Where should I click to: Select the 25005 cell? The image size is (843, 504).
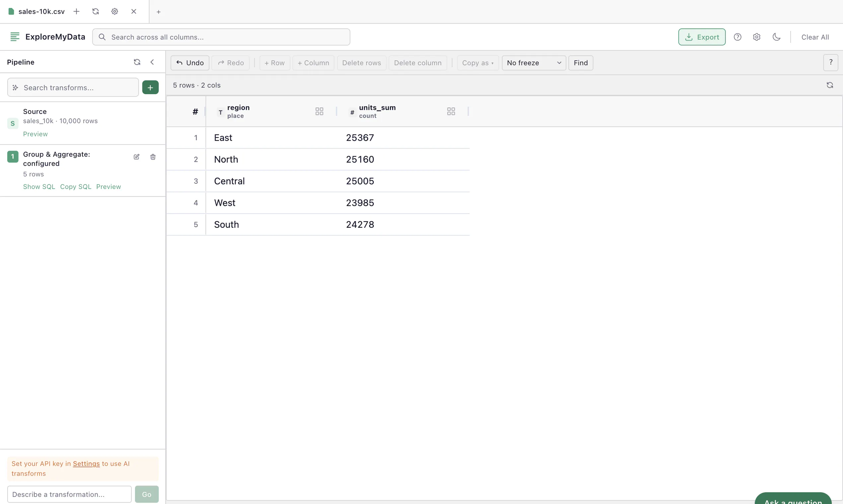pos(404,181)
